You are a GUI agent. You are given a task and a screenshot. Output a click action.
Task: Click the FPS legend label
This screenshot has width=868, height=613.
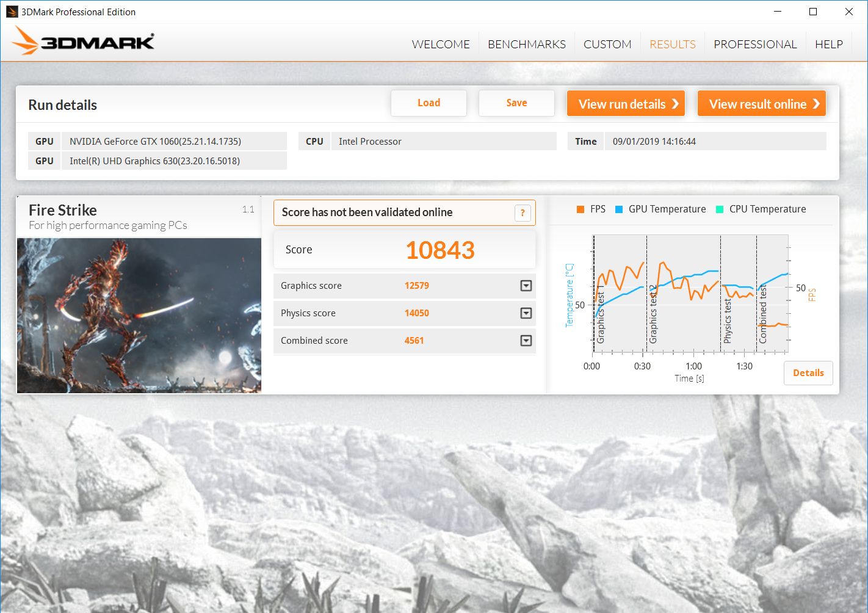click(598, 209)
